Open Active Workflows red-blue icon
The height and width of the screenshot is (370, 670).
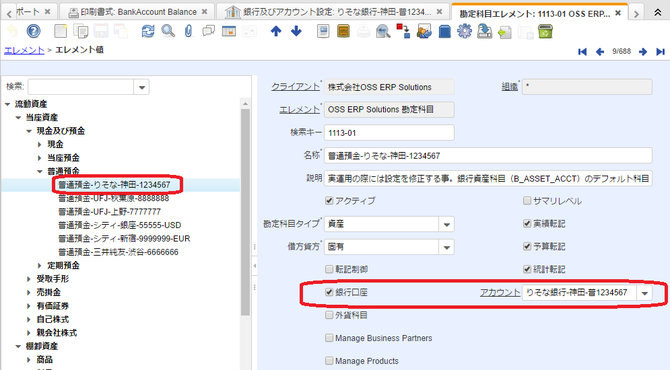[x=403, y=31]
